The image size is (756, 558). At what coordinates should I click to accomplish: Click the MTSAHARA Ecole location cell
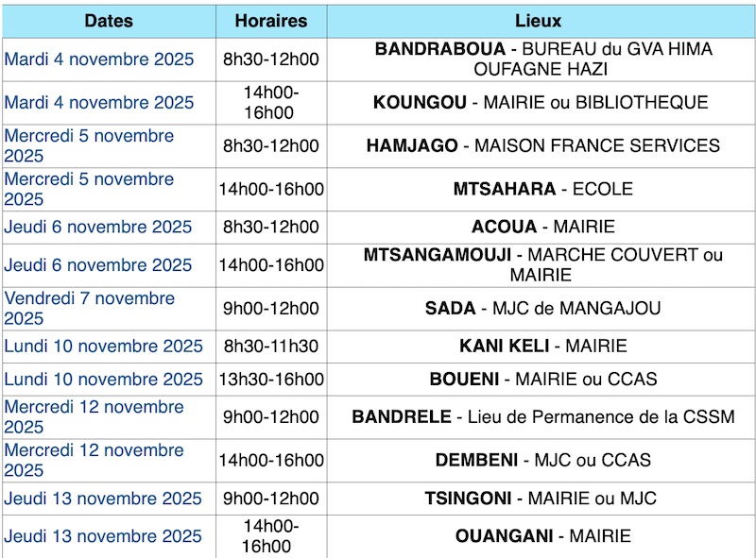pyautogui.click(x=542, y=189)
